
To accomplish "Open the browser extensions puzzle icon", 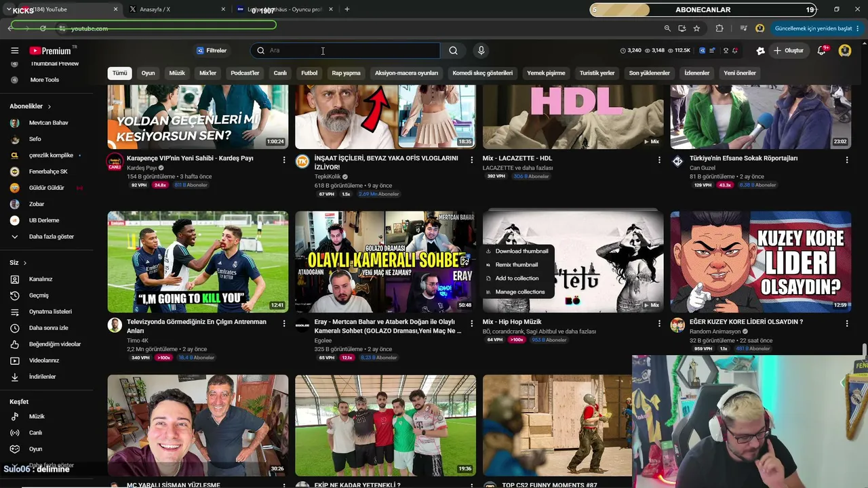I will pos(719,28).
